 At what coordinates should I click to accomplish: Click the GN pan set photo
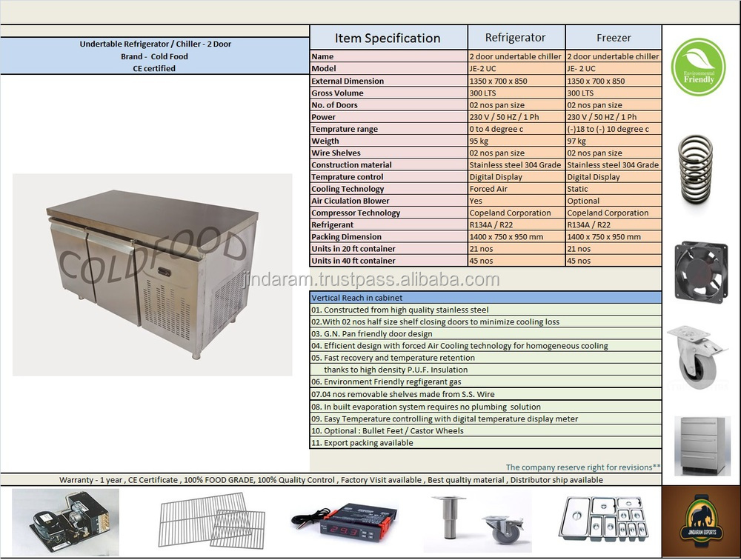click(x=603, y=519)
